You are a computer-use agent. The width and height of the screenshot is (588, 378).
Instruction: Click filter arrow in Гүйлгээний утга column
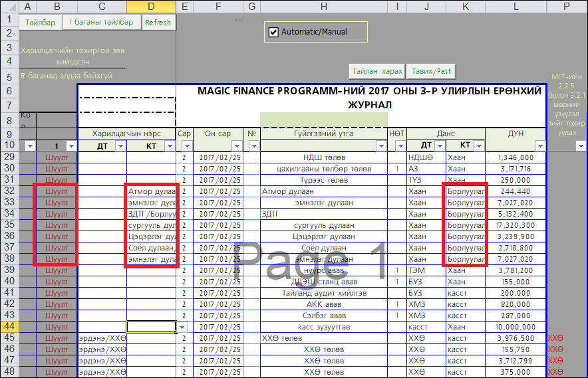[382, 146]
